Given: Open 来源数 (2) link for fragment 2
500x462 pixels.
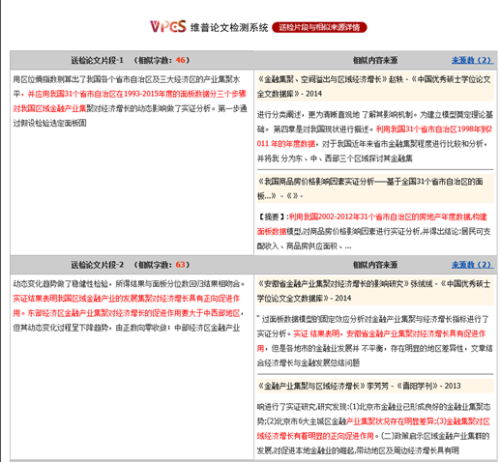Looking at the screenshot, I should 472,265.
